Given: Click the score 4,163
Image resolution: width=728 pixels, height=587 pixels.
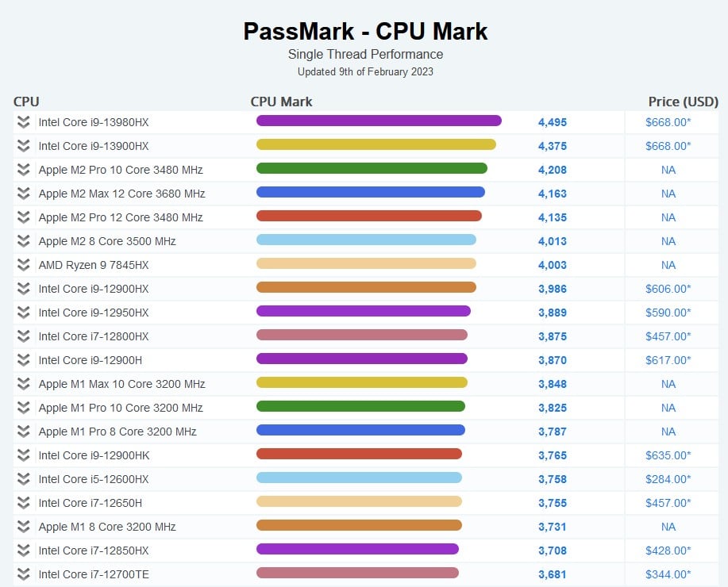Looking at the screenshot, I should [553, 194].
